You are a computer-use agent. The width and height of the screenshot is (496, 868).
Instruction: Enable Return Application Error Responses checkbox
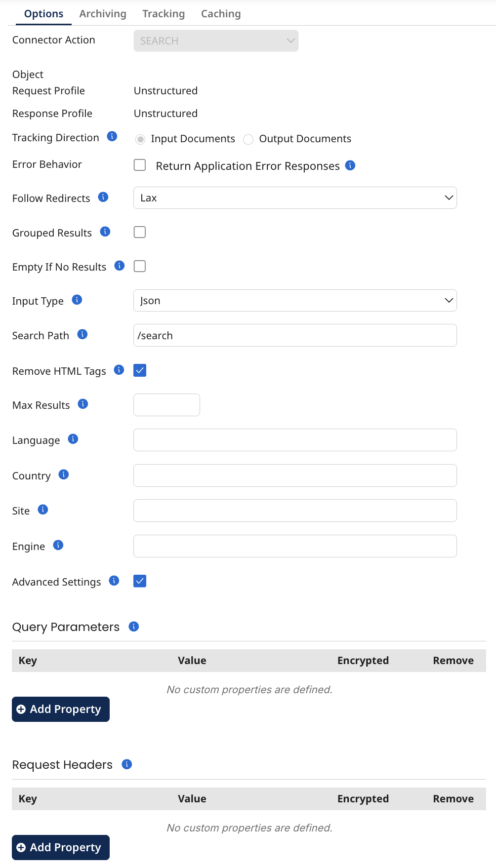(140, 165)
